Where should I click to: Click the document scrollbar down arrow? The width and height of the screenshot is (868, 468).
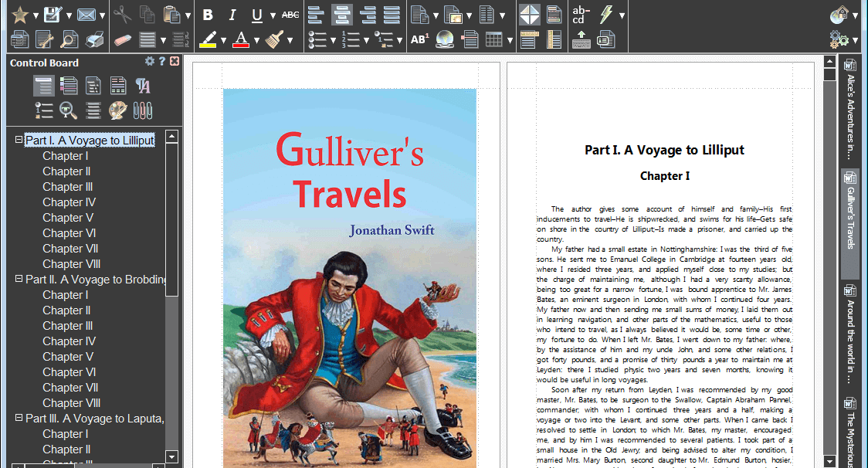point(829,461)
